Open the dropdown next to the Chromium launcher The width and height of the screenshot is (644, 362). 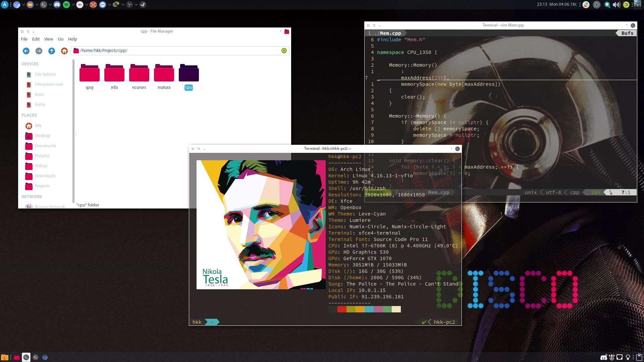(x=23, y=5)
